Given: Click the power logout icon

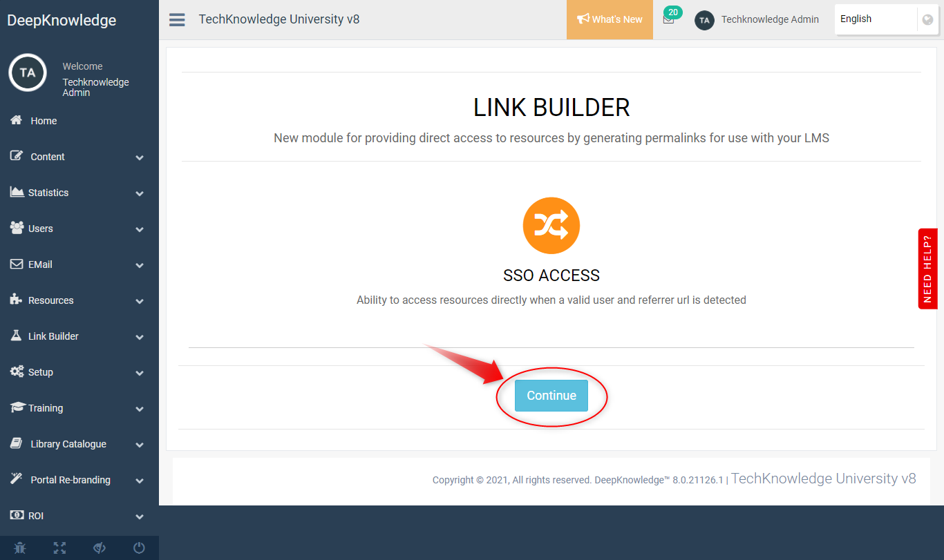Looking at the screenshot, I should click(x=139, y=548).
